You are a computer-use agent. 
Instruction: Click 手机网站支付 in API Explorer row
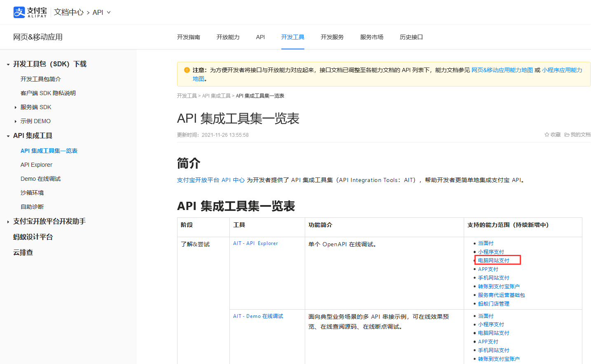494,278
